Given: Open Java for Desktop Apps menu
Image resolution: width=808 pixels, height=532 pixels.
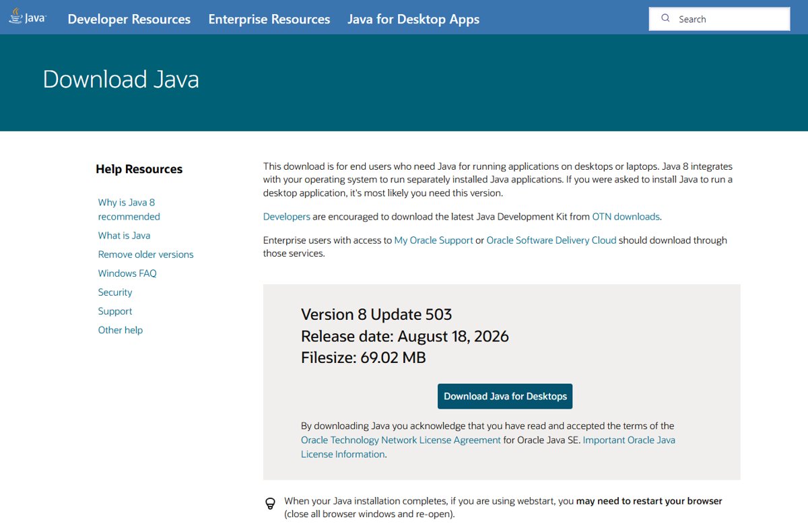Looking at the screenshot, I should 413,19.
